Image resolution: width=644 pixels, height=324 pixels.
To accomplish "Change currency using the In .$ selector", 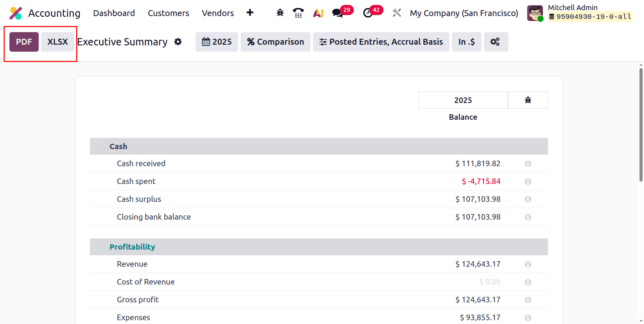I will [466, 42].
